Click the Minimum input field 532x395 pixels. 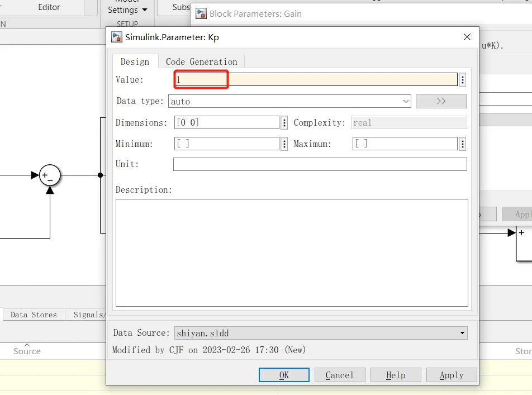[x=227, y=144]
